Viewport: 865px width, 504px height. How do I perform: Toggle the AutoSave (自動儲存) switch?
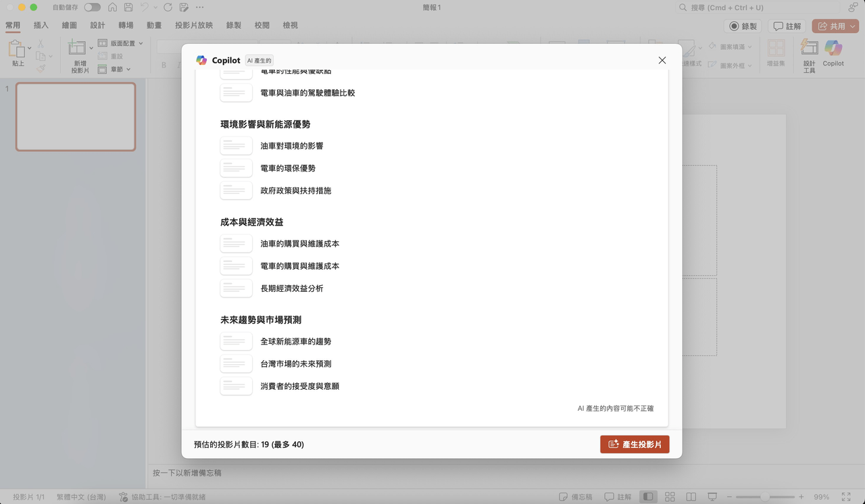point(92,7)
